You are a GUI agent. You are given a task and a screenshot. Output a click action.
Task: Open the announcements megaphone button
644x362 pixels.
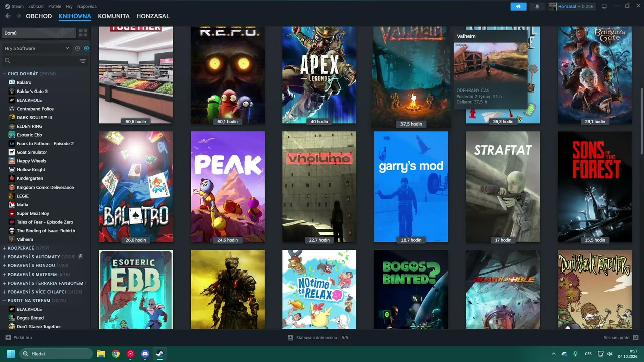pyautogui.click(x=518, y=6)
